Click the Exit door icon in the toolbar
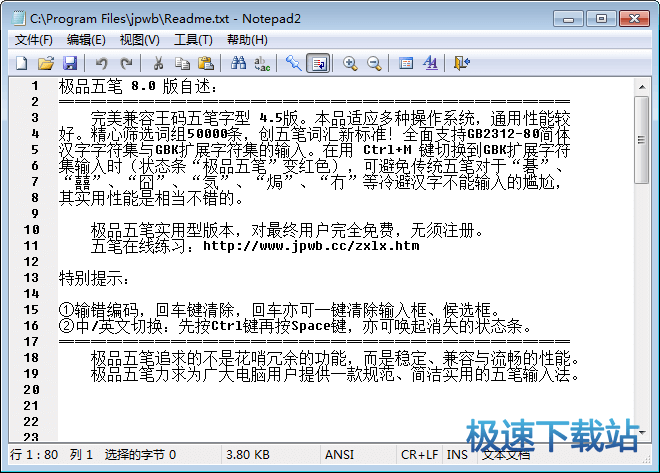The width and height of the screenshot is (660, 473). [x=461, y=63]
